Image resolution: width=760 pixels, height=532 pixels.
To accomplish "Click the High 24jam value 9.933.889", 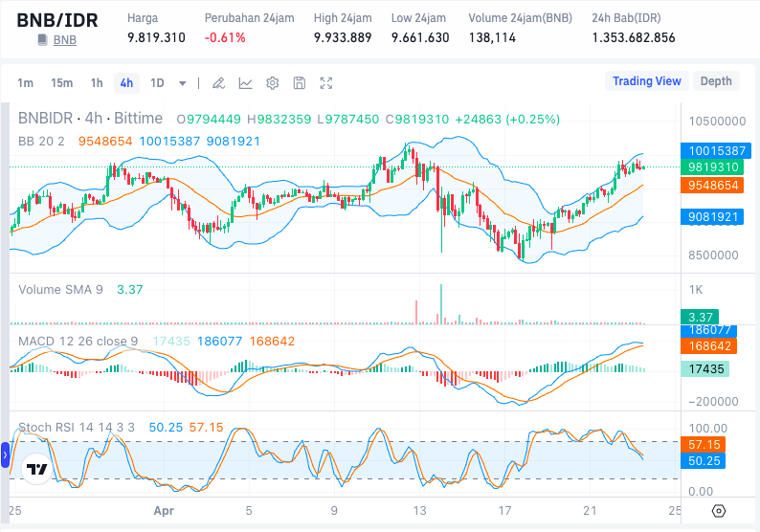I will [343, 37].
